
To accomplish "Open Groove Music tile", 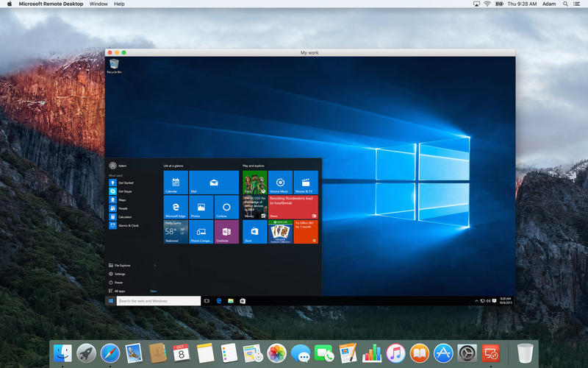I will click(280, 182).
